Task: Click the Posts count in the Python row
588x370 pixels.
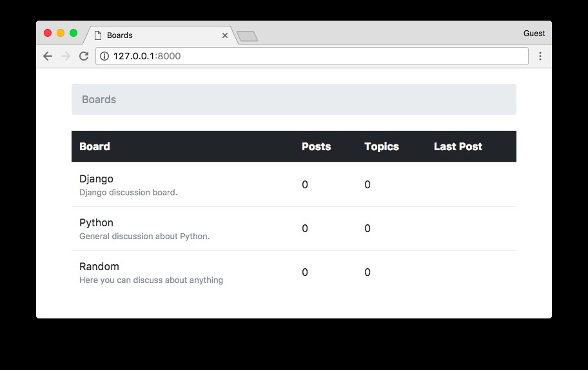Action: (305, 228)
